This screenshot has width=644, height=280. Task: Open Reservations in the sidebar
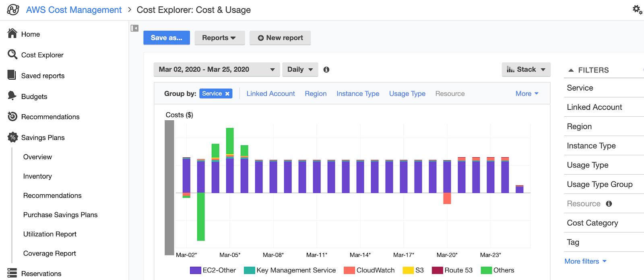(x=41, y=274)
